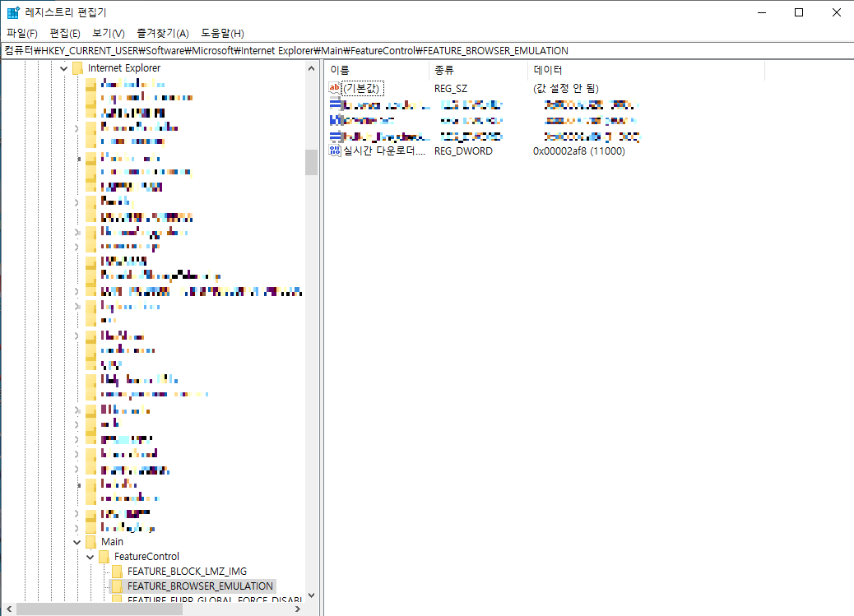This screenshot has width=854, height=616.
Task: Select the FeatureControl key label
Action: [x=146, y=557]
